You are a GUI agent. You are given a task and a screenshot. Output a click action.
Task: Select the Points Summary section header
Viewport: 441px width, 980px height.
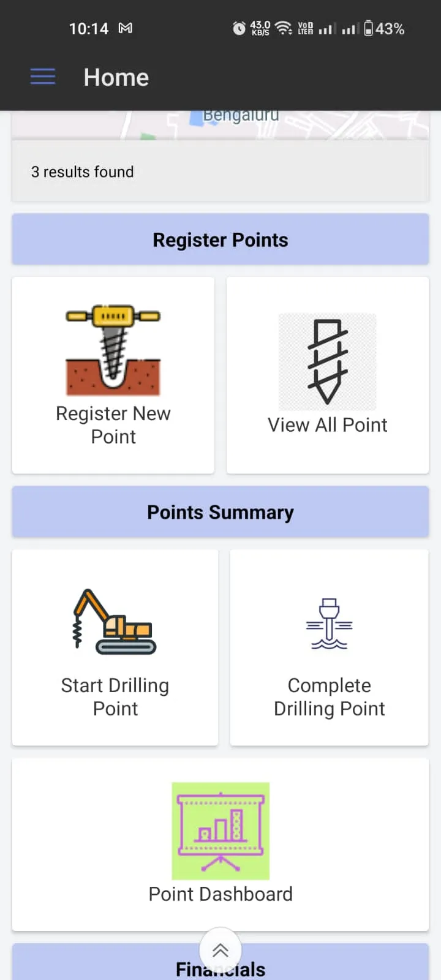pos(221,512)
